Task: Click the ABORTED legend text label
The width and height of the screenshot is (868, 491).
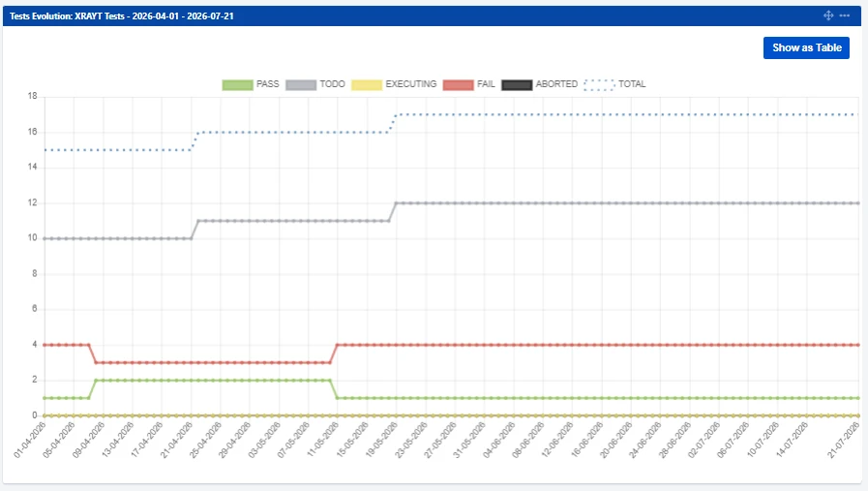Action: pyautogui.click(x=556, y=84)
